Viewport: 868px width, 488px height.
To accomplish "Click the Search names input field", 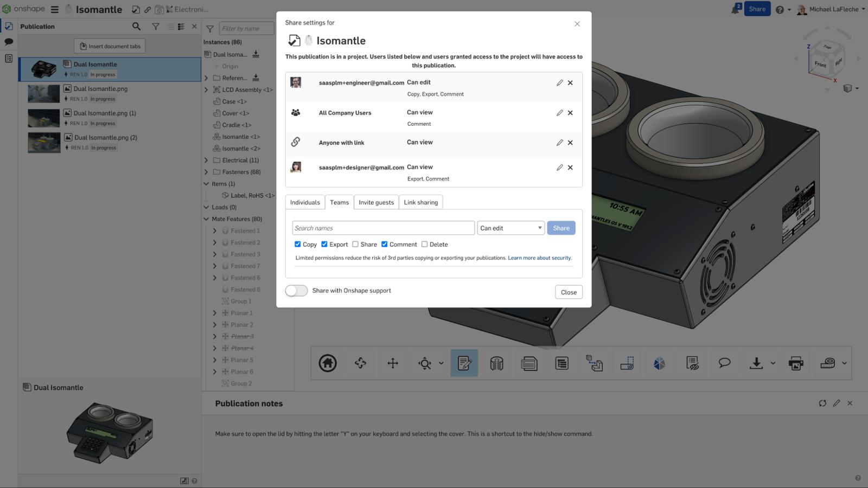I will 382,228.
